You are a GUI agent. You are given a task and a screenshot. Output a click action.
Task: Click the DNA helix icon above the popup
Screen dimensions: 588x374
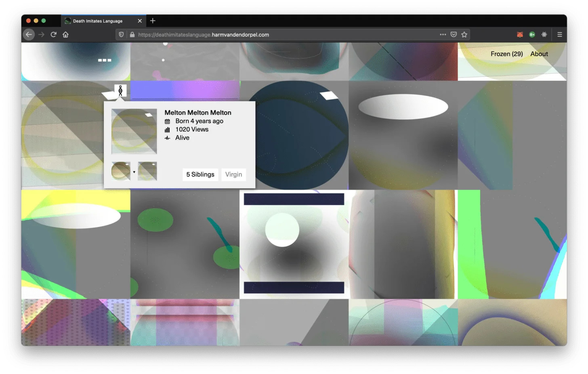tap(120, 90)
